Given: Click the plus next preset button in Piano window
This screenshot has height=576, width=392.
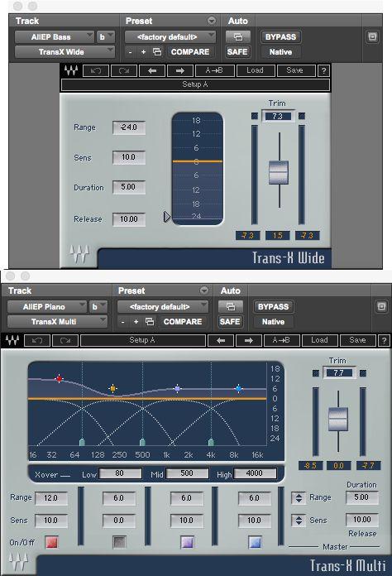Looking at the screenshot, I should point(136,322).
